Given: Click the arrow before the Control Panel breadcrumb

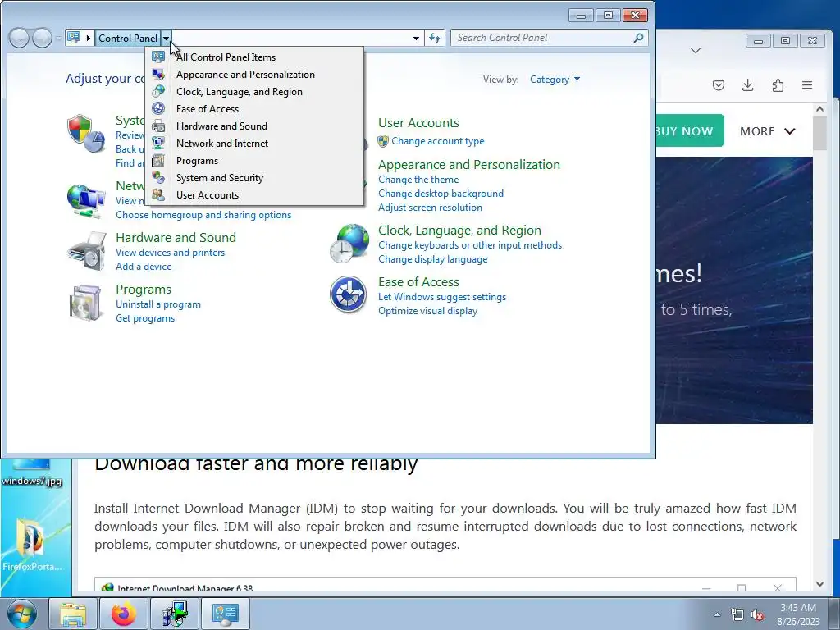Looking at the screenshot, I should click(x=89, y=38).
